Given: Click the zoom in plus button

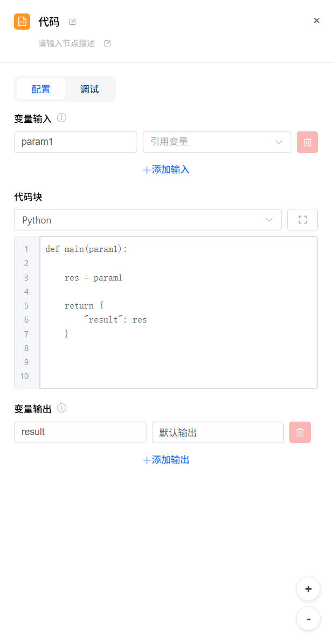Looking at the screenshot, I should click(x=308, y=589).
